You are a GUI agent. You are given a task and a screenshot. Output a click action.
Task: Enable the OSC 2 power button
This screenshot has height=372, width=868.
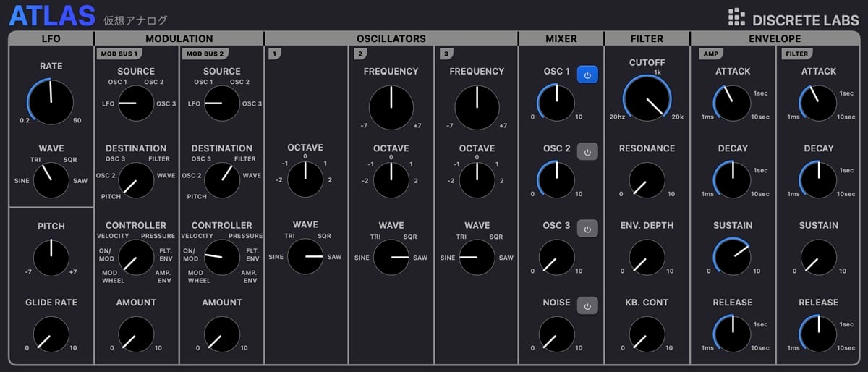(587, 152)
